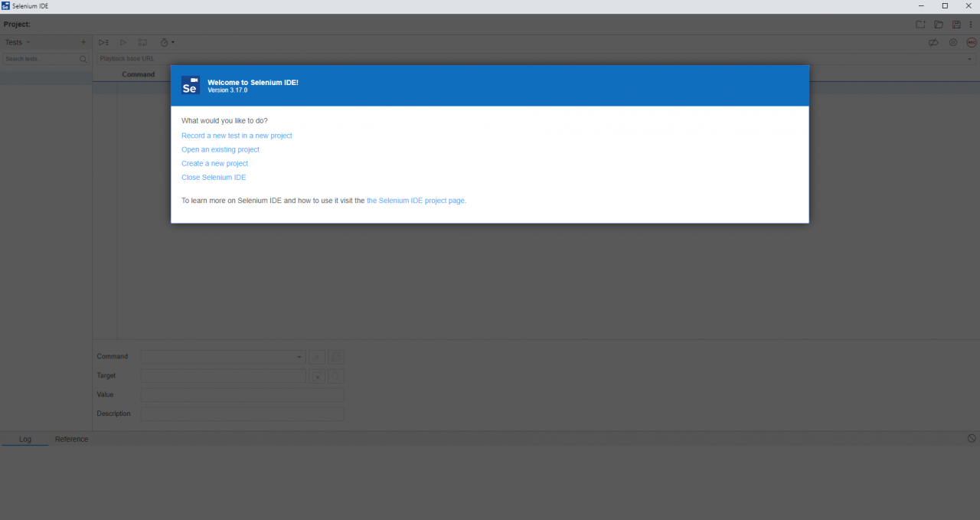Viewport: 980px width, 520px height.
Task: Switch to the Reference tab
Action: (71, 439)
